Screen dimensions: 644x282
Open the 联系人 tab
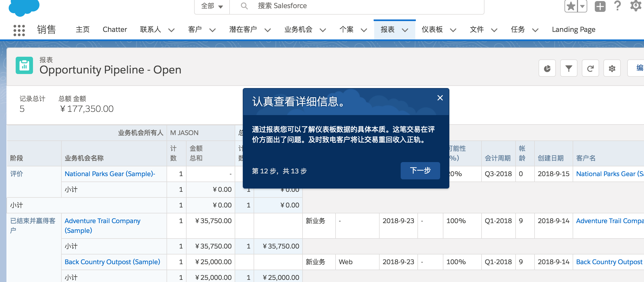(x=150, y=29)
